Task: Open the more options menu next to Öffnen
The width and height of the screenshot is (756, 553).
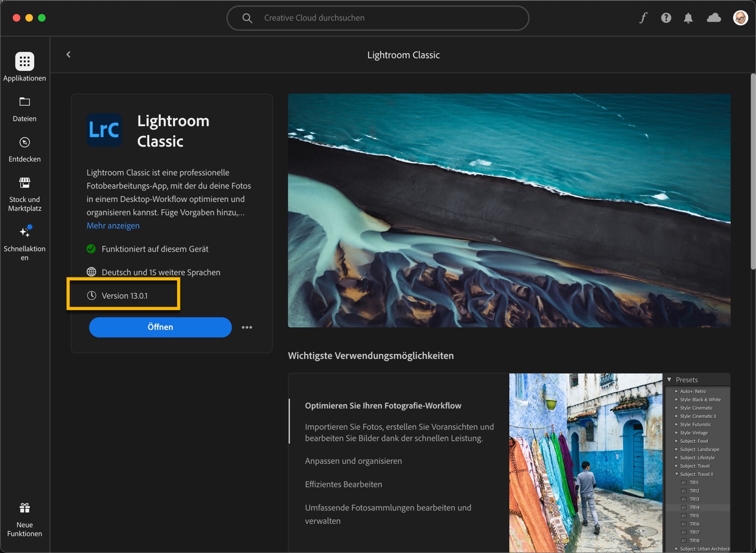Action: coord(247,327)
